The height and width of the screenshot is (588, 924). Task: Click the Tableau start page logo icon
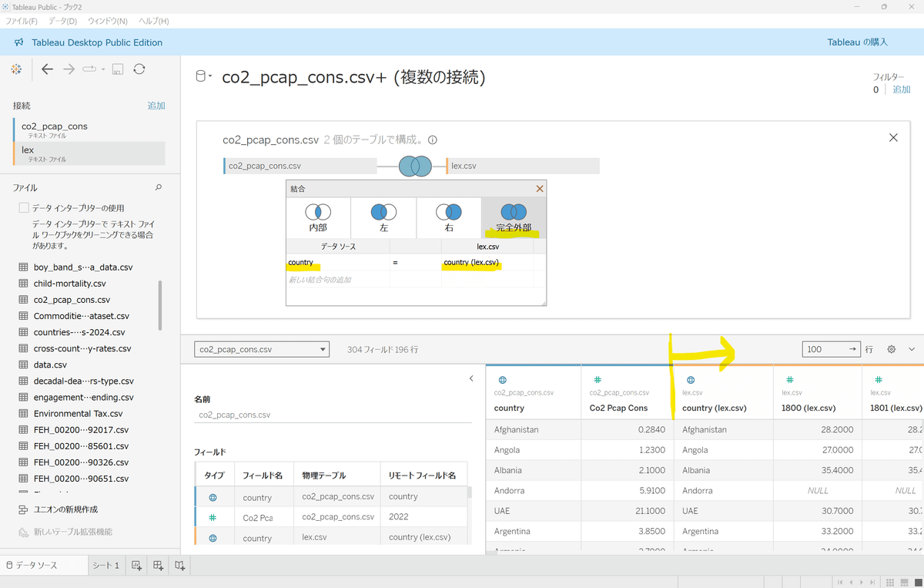pyautogui.click(x=16, y=69)
